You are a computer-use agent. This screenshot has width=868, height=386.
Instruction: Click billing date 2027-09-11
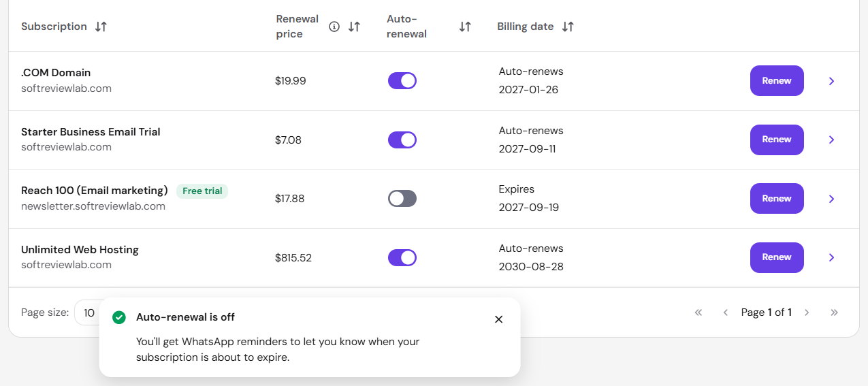coord(527,148)
